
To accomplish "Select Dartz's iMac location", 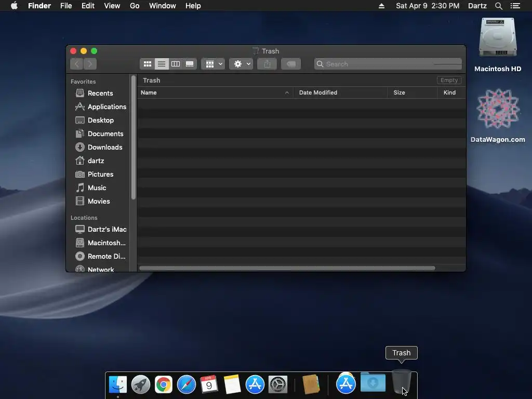I will click(x=100, y=229).
